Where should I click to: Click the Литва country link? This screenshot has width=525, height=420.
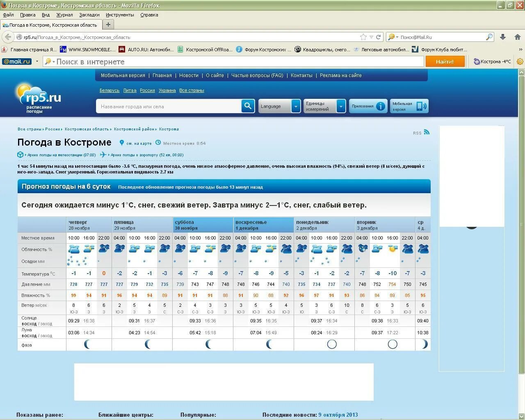pyautogui.click(x=130, y=90)
